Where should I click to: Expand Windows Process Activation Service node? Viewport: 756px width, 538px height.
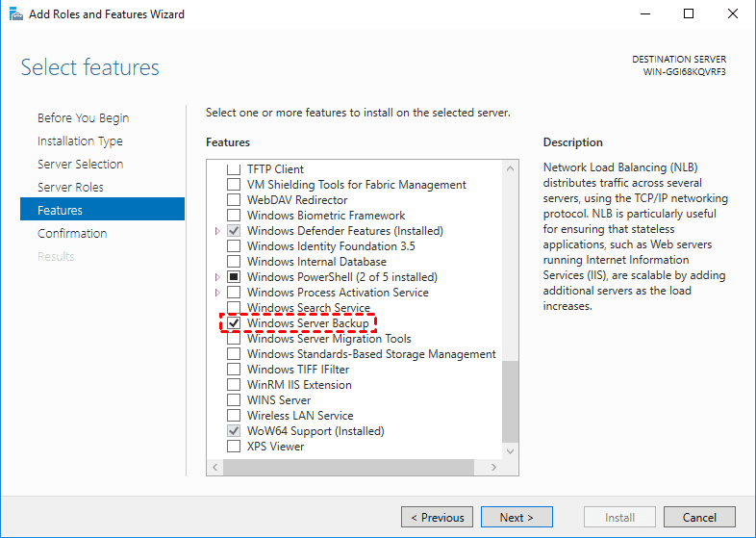click(218, 293)
